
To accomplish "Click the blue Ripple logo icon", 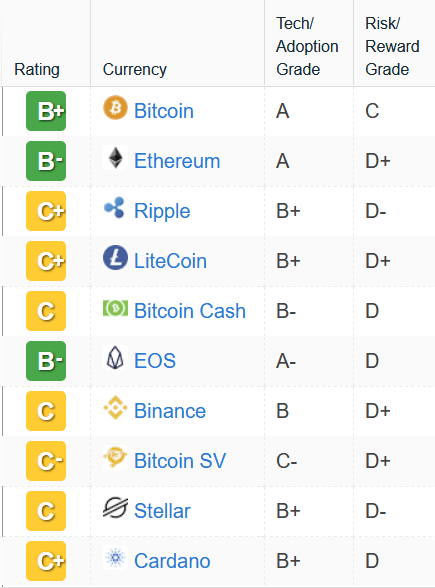I will point(114,207).
